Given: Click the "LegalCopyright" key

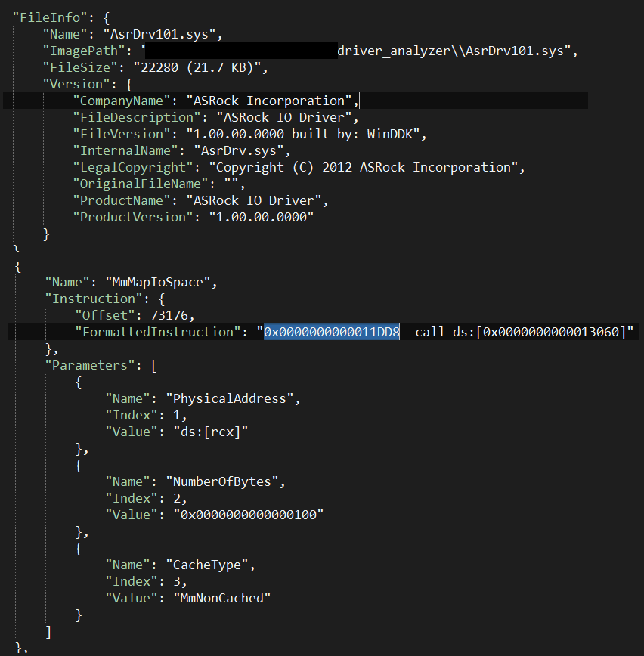Looking at the screenshot, I should (132, 167).
